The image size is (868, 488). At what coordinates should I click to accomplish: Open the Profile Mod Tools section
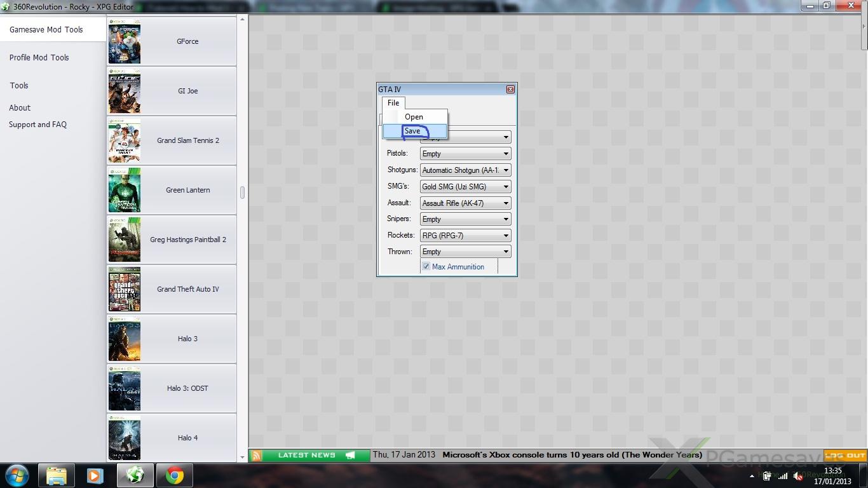[39, 58]
